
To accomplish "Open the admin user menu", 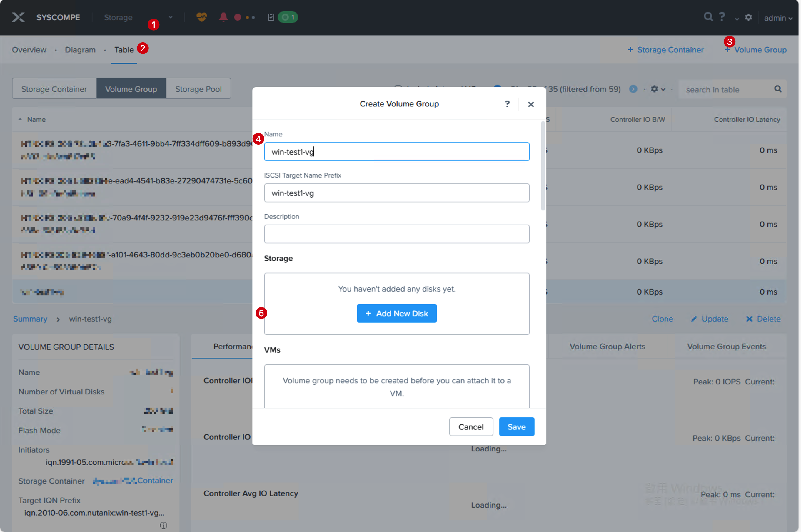I will (x=778, y=18).
